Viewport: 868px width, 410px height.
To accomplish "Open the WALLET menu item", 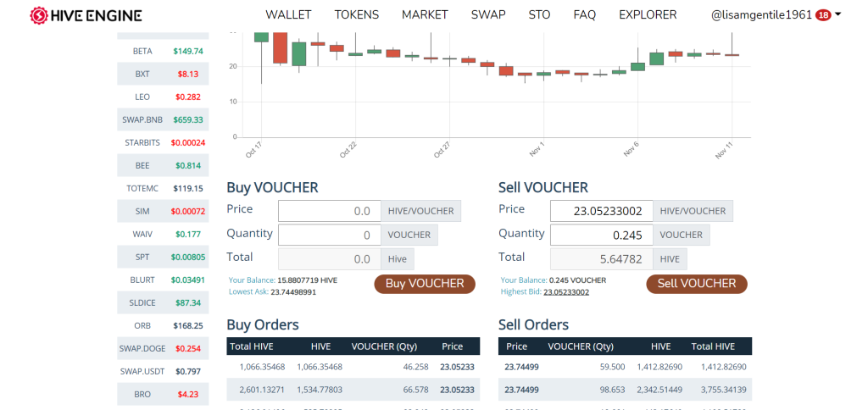I will (288, 15).
